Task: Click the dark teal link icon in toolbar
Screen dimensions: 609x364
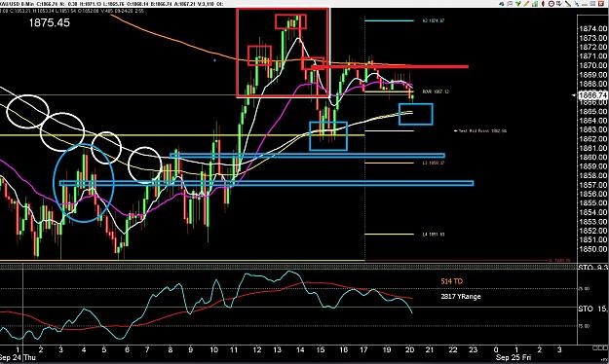Action: point(502,4)
